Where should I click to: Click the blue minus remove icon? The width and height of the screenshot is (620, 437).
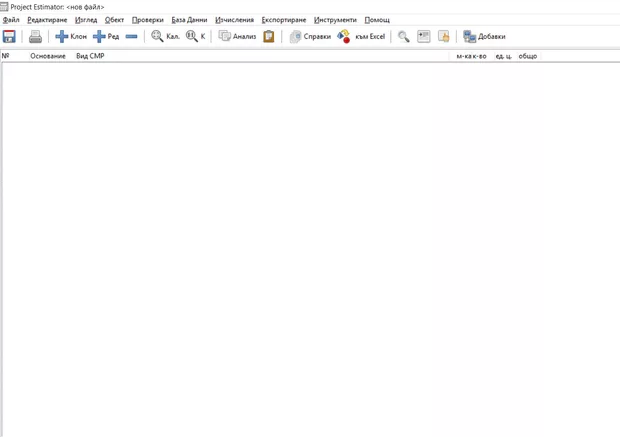[x=131, y=36]
